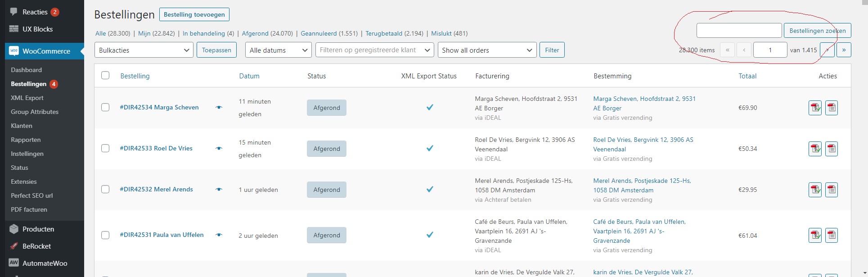
Task: Click the WooCommerce icon in sidebar
Action: (x=14, y=51)
